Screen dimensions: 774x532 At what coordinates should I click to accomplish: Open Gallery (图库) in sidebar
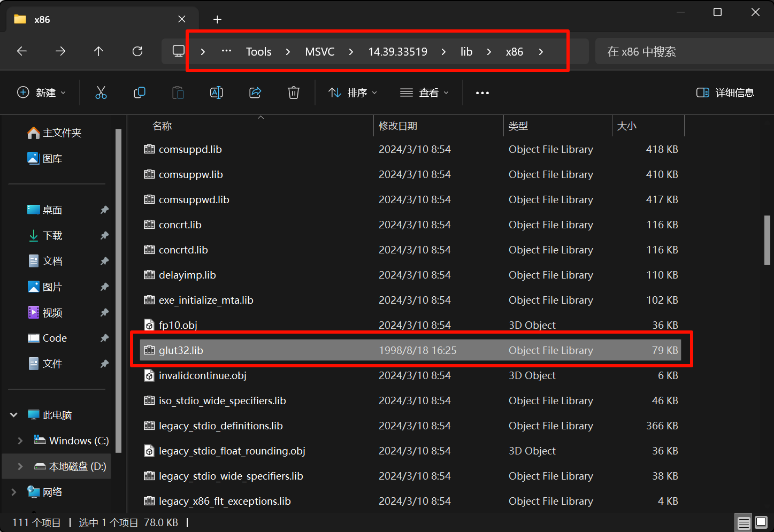pyautogui.click(x=45, y=158)
